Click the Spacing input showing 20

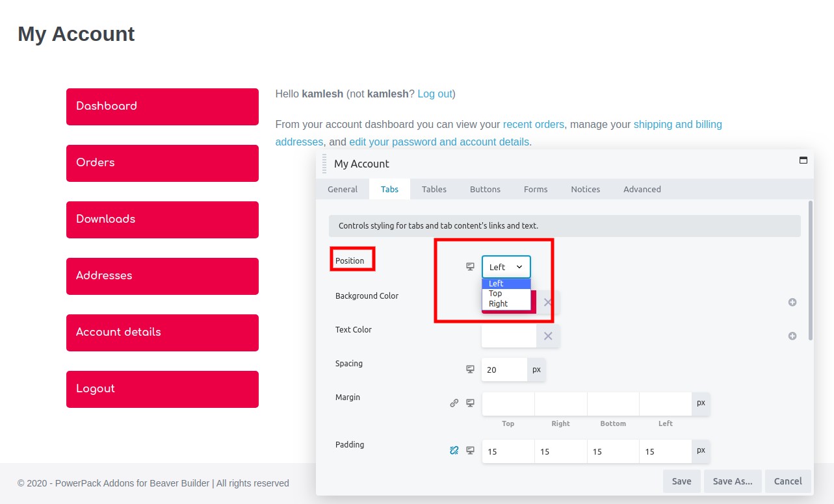(x=504, y=368)
